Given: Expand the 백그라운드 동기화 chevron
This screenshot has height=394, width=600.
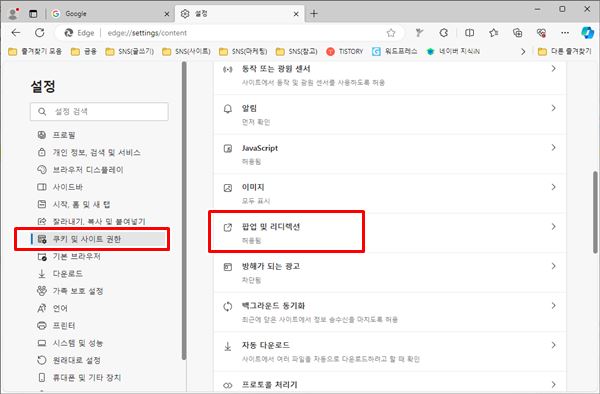Looking at the screenshot, I should pos(553,306).
